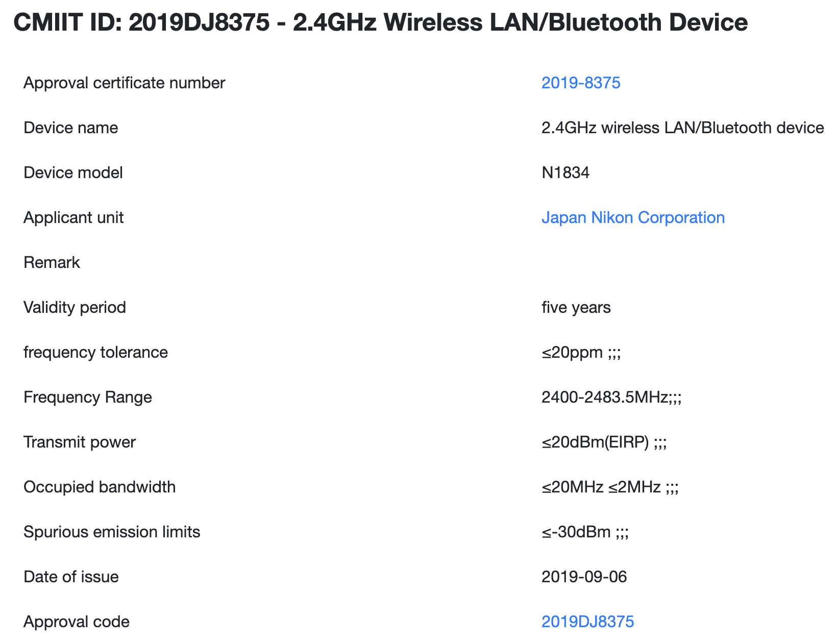
Task: Click the Device name value text
Action: 682,128
